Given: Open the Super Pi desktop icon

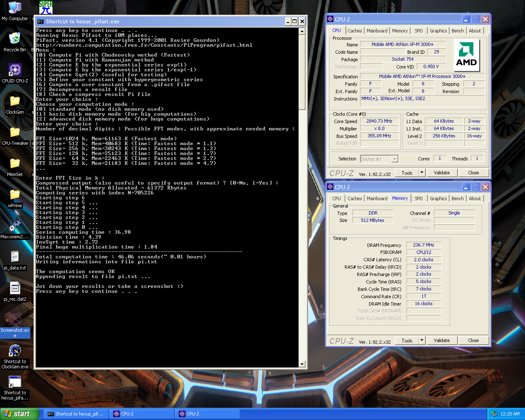Looking at the screenshot, I should click(46, 7).
